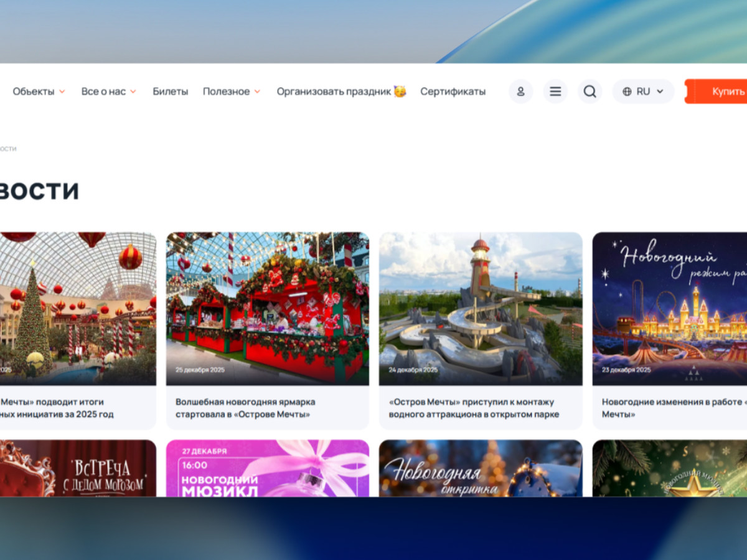Open article Новогодние изменения в работе
The image size is (747, 560).
point(674,408)
